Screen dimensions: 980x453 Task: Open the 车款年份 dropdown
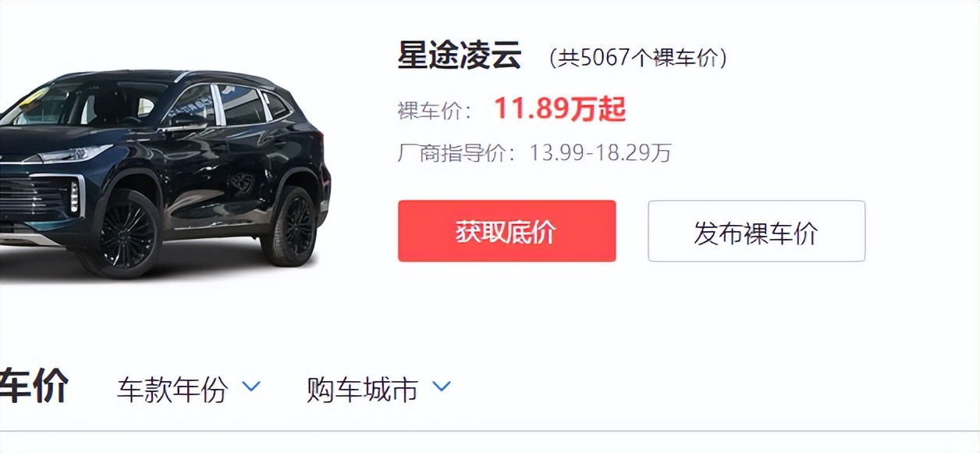pyautogui.click(x=189, y=388)
